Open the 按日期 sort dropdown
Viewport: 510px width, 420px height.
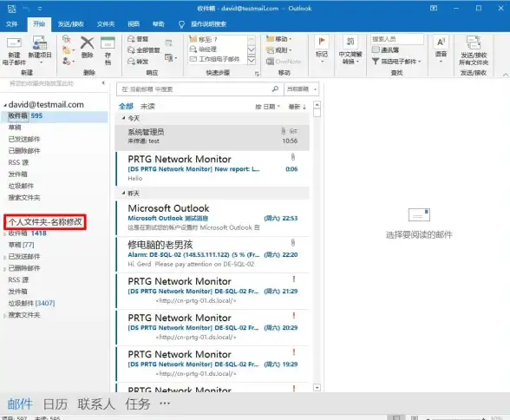[x=268, y=107]
